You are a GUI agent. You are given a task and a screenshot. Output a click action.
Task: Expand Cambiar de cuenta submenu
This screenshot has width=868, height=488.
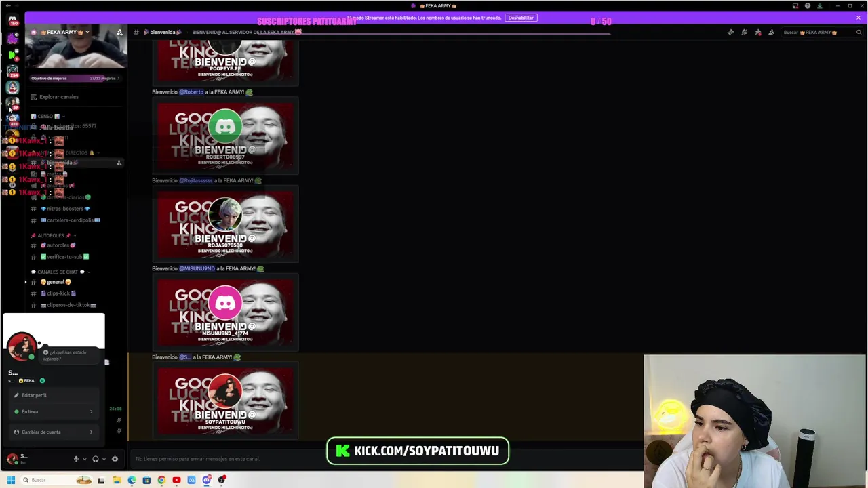(54, 432)
